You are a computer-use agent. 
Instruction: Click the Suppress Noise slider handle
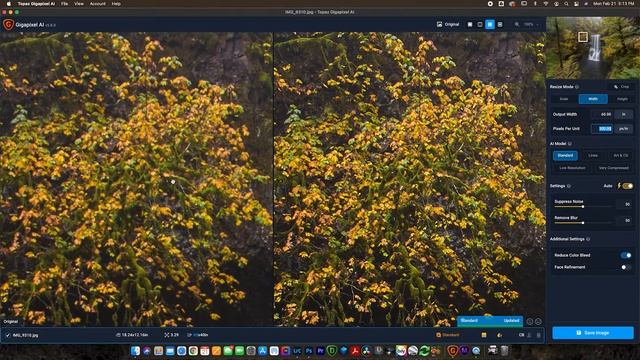[583, 207]
